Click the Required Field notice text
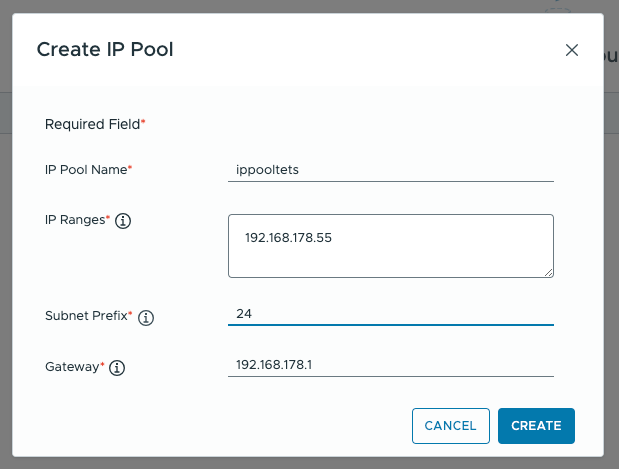 coord(95,124)
